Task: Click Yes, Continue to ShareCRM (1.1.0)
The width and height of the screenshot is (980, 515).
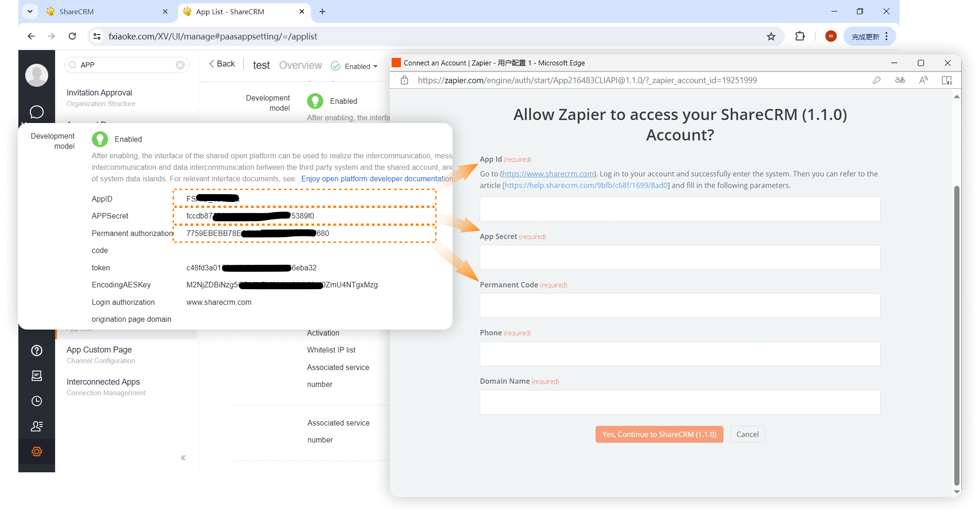Action: click(659, 434)
